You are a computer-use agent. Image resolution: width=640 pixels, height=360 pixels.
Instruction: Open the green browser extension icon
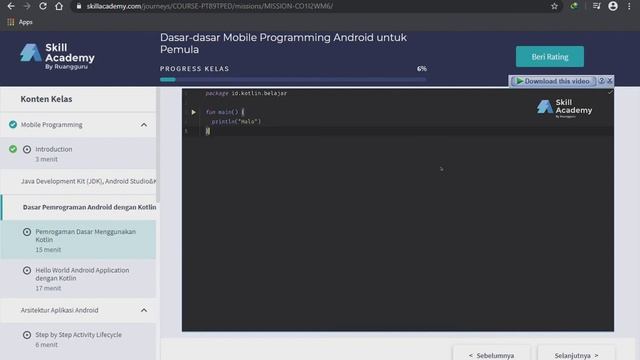tap(574, 6)
